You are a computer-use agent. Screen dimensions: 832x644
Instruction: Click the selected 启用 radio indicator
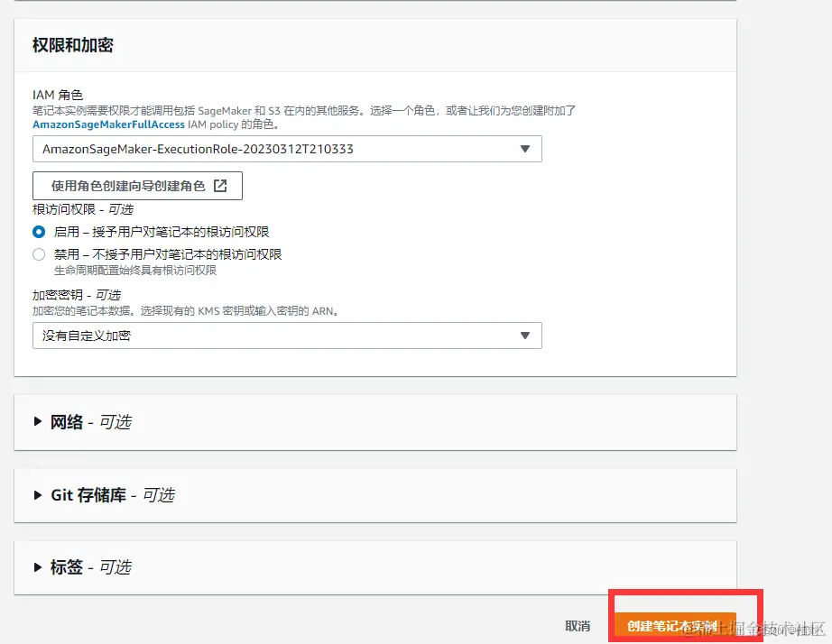click(x=37, y=231)
